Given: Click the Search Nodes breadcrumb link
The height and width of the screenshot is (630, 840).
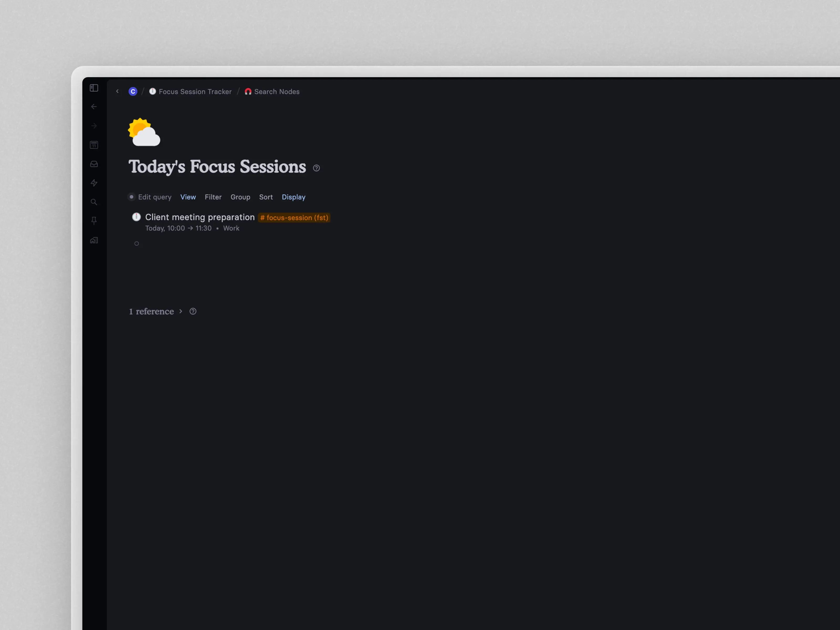Looking at the screenshot, I should [x=276, y=91].
